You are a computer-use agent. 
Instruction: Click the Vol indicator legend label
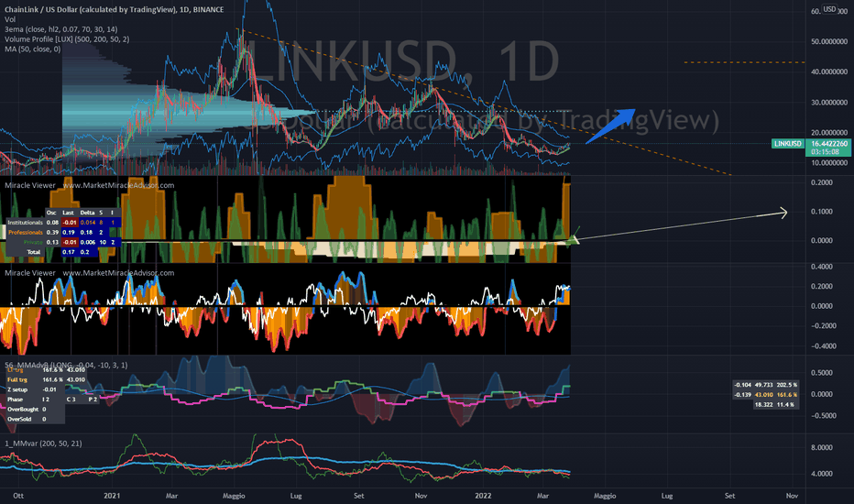(x=10, y=19)
